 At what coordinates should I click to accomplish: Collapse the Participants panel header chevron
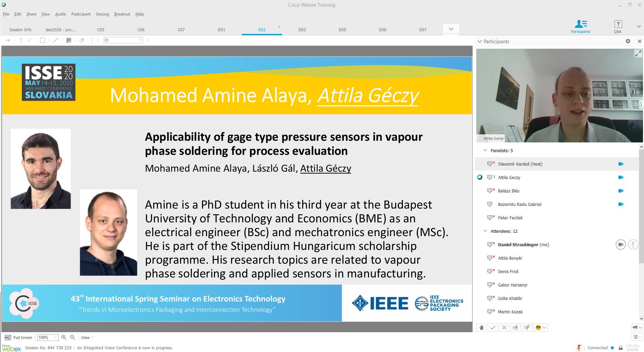480,42
